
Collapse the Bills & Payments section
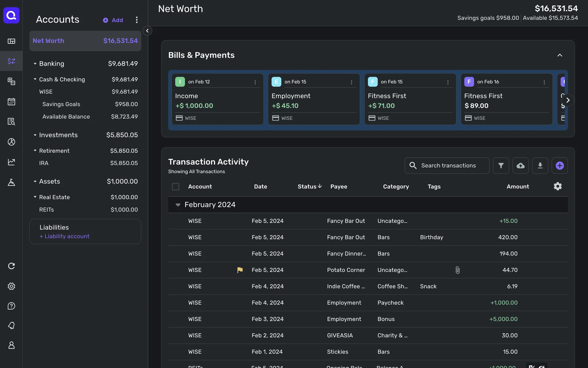560,55
